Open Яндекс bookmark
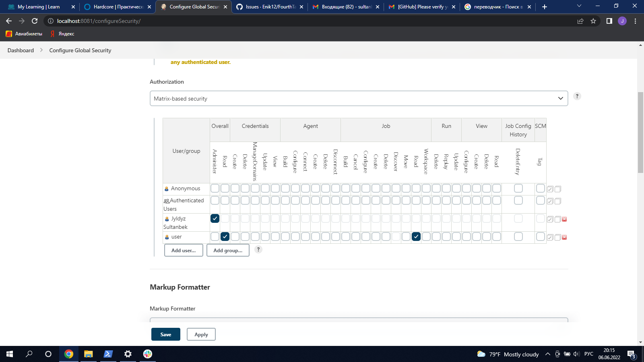644x362 pixels. (62, 34)
